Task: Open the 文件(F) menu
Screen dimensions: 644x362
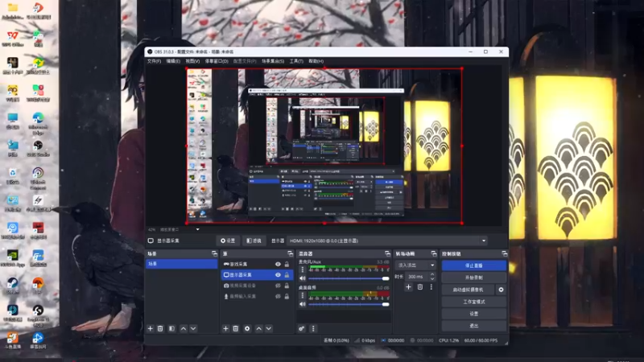Action: 154,61
